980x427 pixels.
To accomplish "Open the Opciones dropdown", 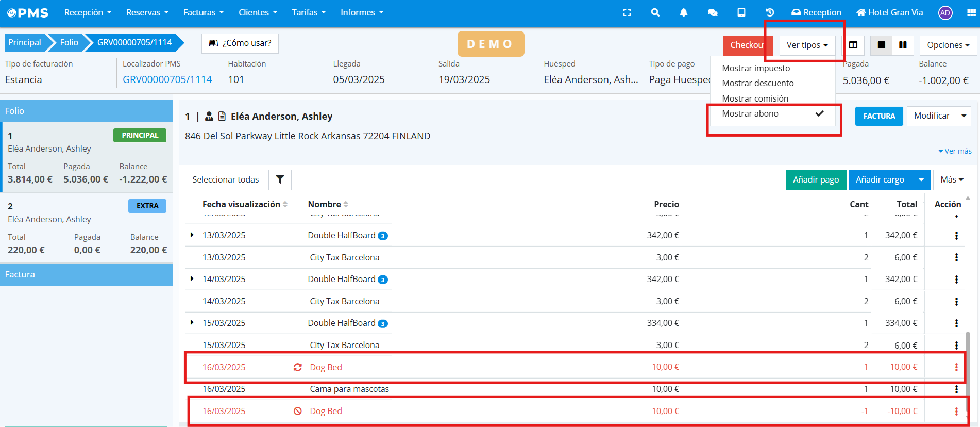I will pyautogui.click(x=948, y=45).
